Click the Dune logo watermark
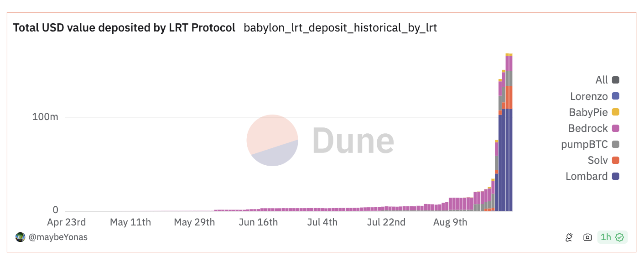The image size is (644, 262). tap(320, 140)
